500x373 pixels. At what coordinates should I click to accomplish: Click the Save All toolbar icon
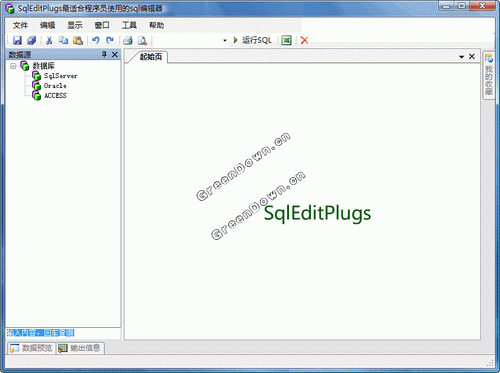(x=32, y=40)
